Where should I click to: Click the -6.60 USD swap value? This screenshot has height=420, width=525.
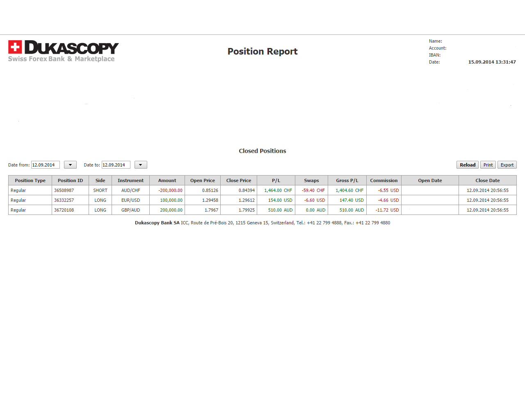pos(315,200)
